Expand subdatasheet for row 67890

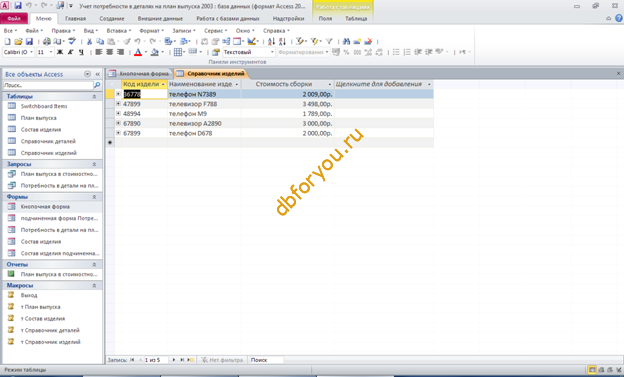pyautogui.click(x=118, y=123)
